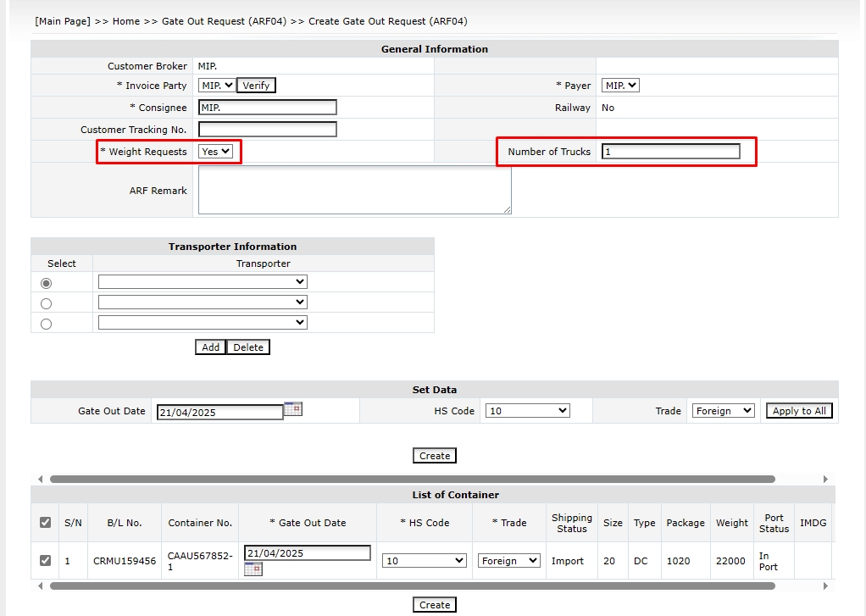Screen dimensions: 866x616
Task: Click the Verify button
Action: pyautogui.click(x=256, y=86)
